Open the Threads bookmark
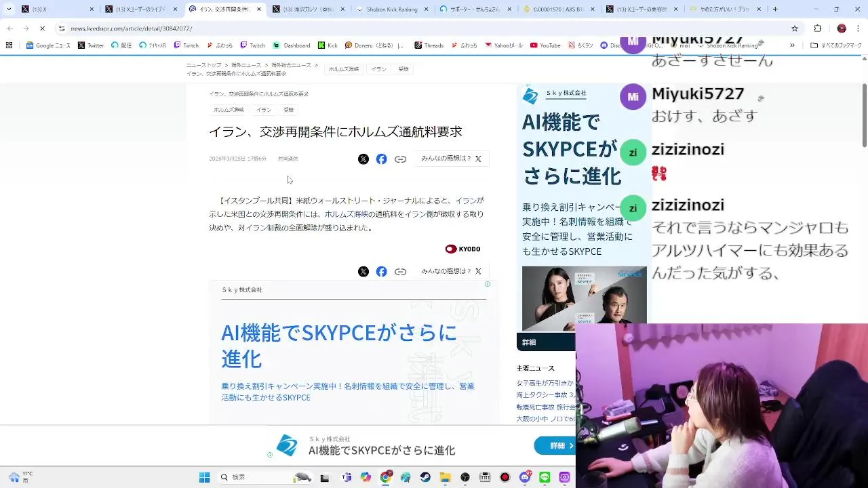This screenshot has height=488, width=868. click(x=429, y=45)
